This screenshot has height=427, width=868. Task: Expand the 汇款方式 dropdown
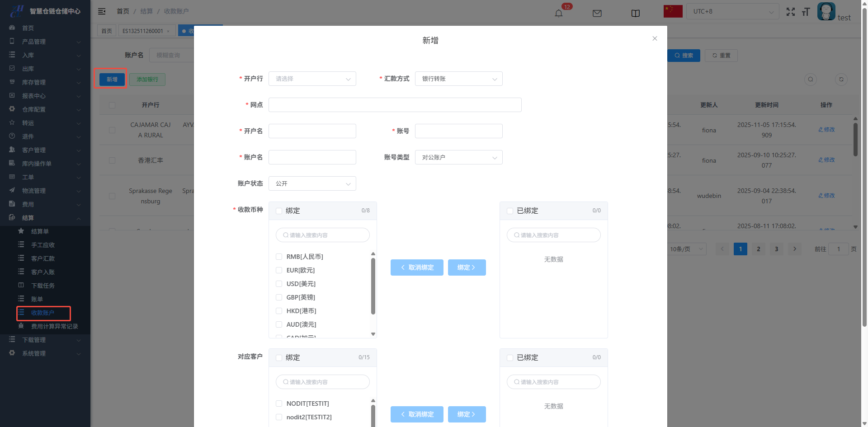(x=458, y=79)
